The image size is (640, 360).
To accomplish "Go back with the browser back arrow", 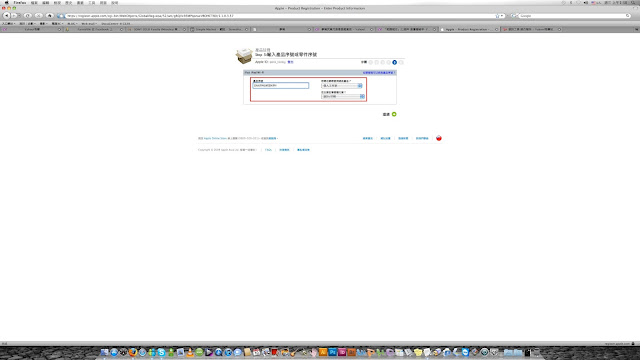I will pos(7,16).
